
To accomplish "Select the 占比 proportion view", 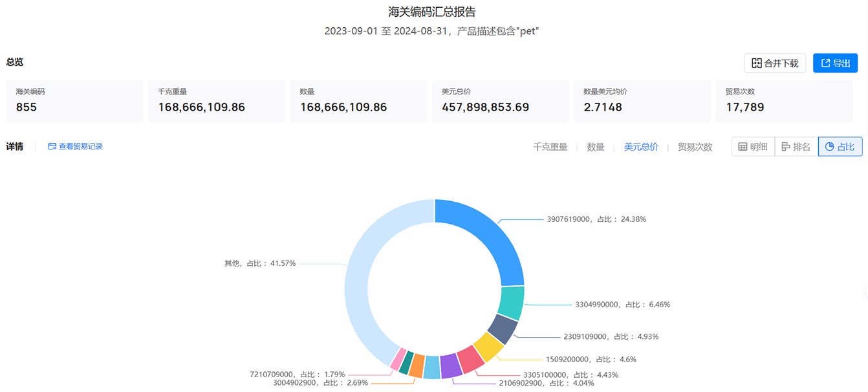I will pos(840,147).
